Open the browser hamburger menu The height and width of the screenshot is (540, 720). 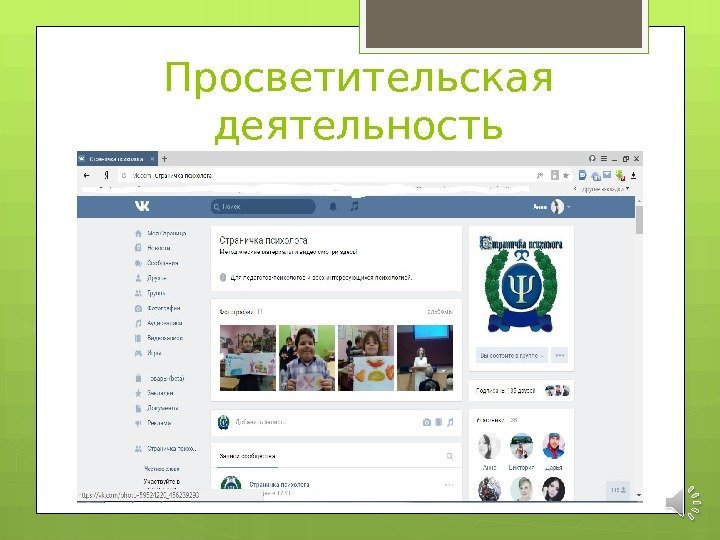[604, 158]
